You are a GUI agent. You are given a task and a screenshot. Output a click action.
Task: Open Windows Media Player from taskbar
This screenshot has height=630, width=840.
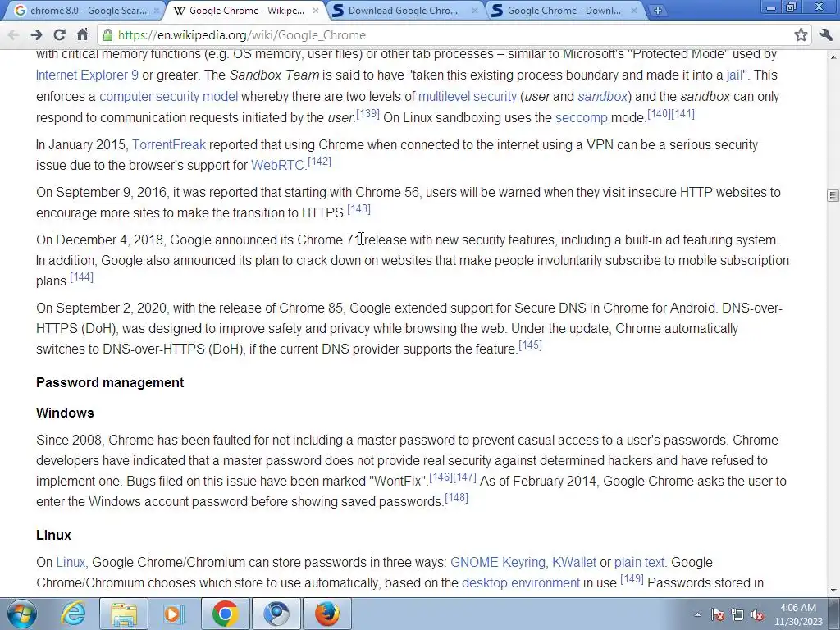pyautogui.click(x=174, y=614)
